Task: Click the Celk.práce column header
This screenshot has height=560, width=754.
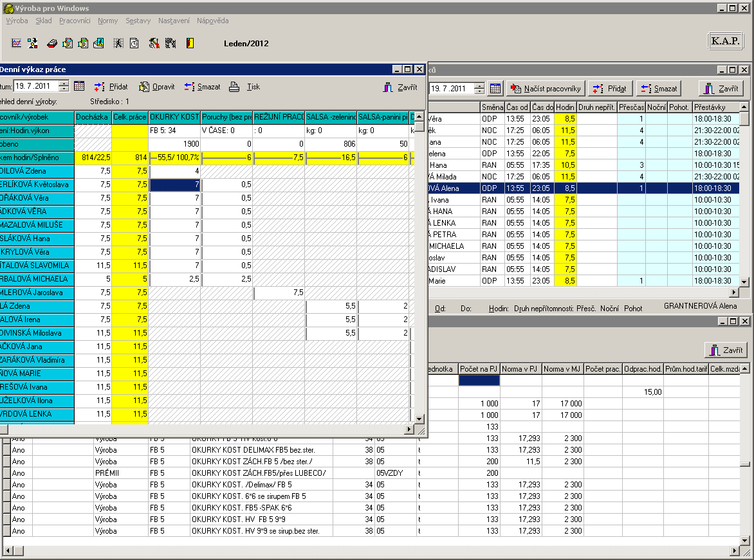Action: click(130, 117)
